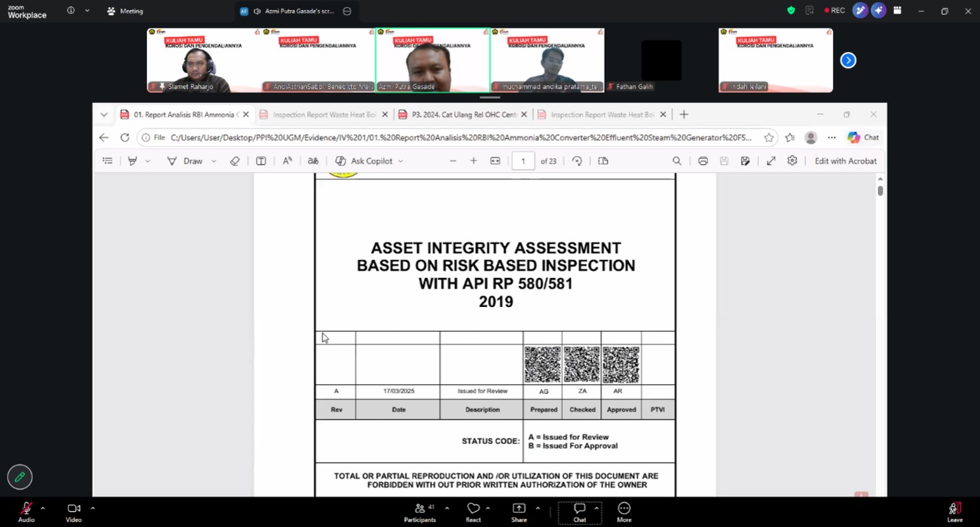Open the audio options caret
Viewport: 980px width, 527px height.
coord(43,508)
